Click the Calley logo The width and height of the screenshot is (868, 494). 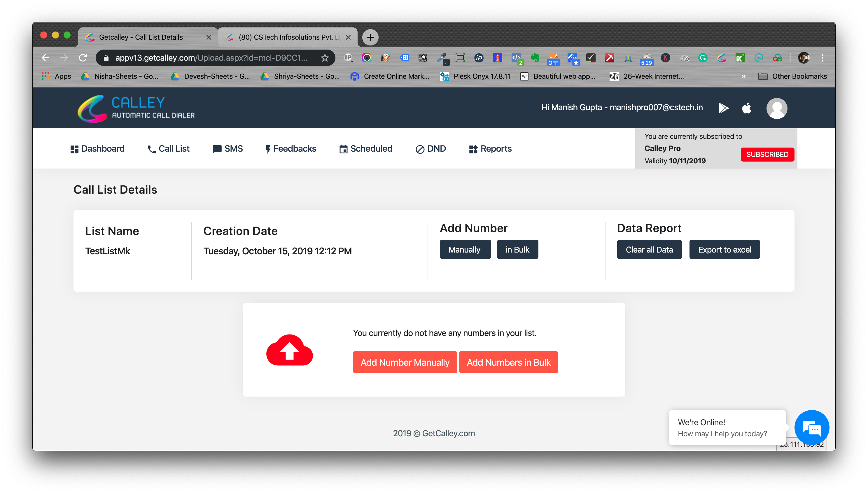click(x=136, y=108)
